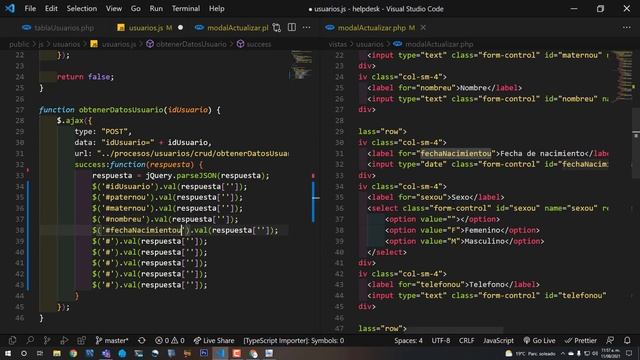Viewport: 640px width, 360px height.
Task: Open the Go menu
Action: 136,9
